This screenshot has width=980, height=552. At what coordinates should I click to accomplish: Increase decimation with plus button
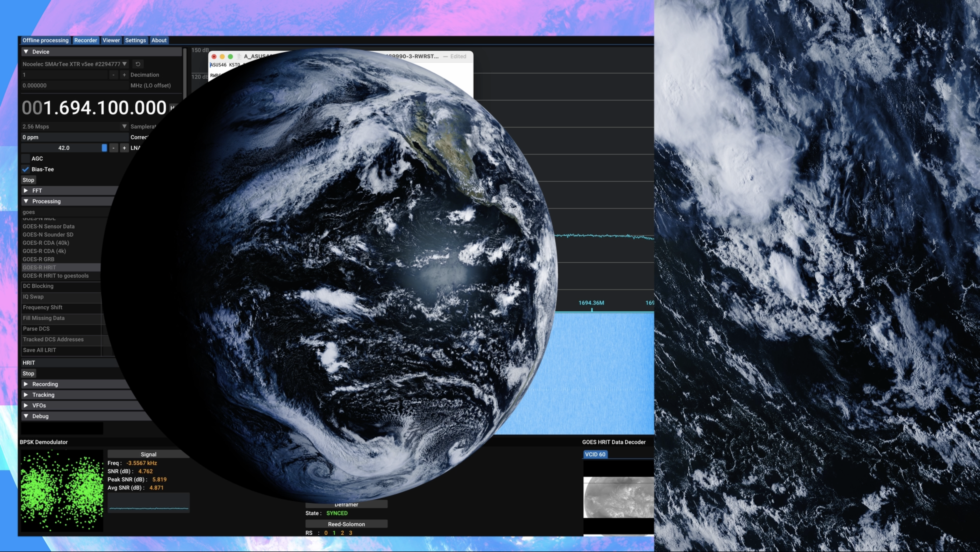pyautogui.click(x=124, y=75)
